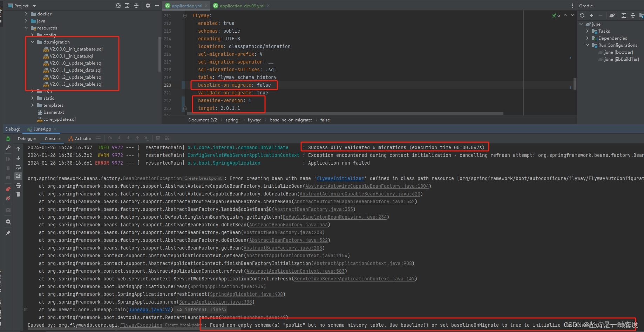Click the thread dump camera icon
Screen dimensions: 644x332
tap(8, 210)
